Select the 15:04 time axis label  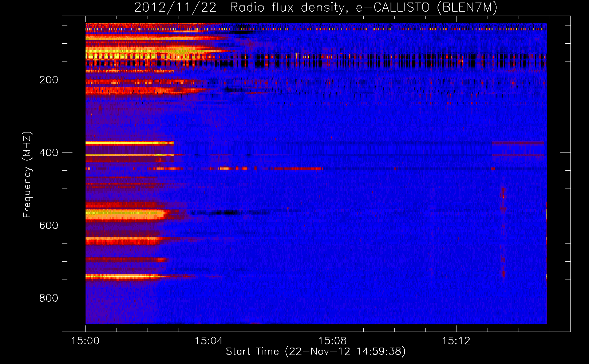(209, 341)
